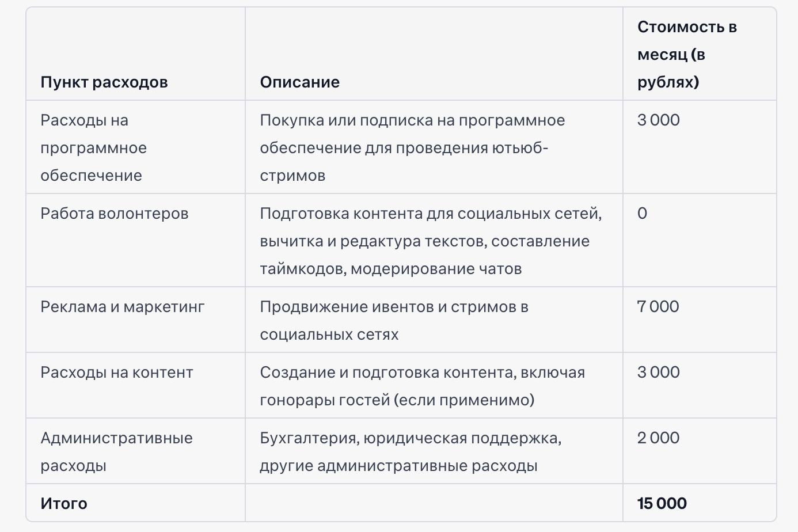
Task: Select the 15 000 total amount
Action: click(662, 504)
